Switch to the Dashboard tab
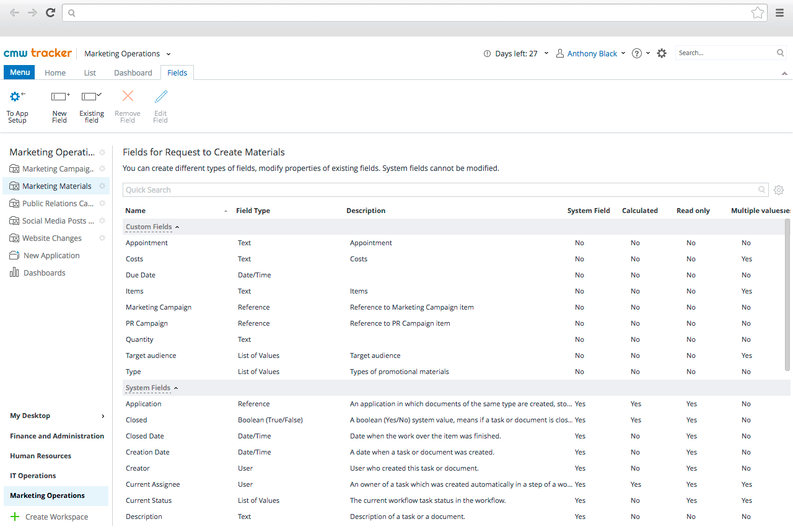This screenshot has width=793, height=532. pyautogui.click(x=133, y=72)
